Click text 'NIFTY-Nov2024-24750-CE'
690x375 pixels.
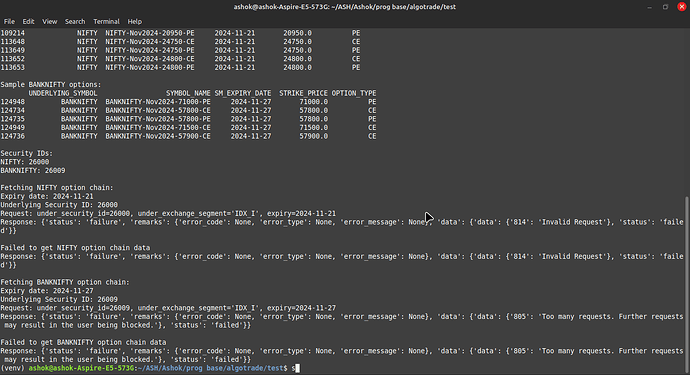(150, 41)
